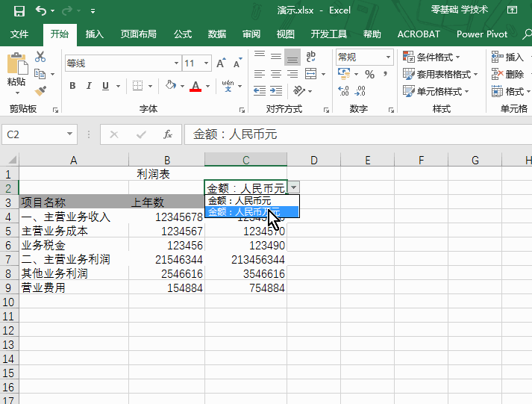The width and height of the screenshot is (532, 404).
Task: Select 金额：人民币元 in the dropdown list
Action: tap(251, 201)
